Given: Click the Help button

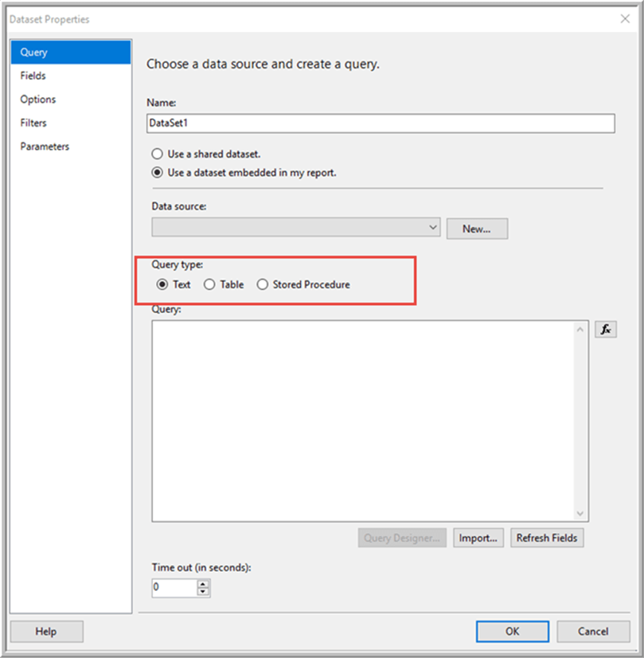Looking at the screenshot, I should tap(46, 632).
